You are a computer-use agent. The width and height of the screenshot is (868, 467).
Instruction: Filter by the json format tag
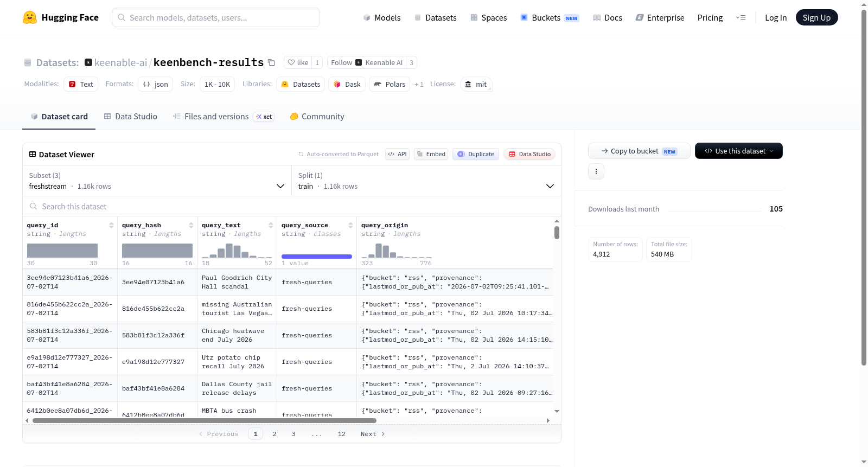(156, 84)
